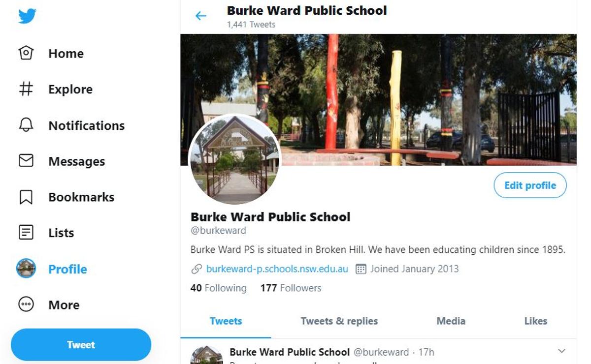Go back using the left arrow

click(200, 16)
